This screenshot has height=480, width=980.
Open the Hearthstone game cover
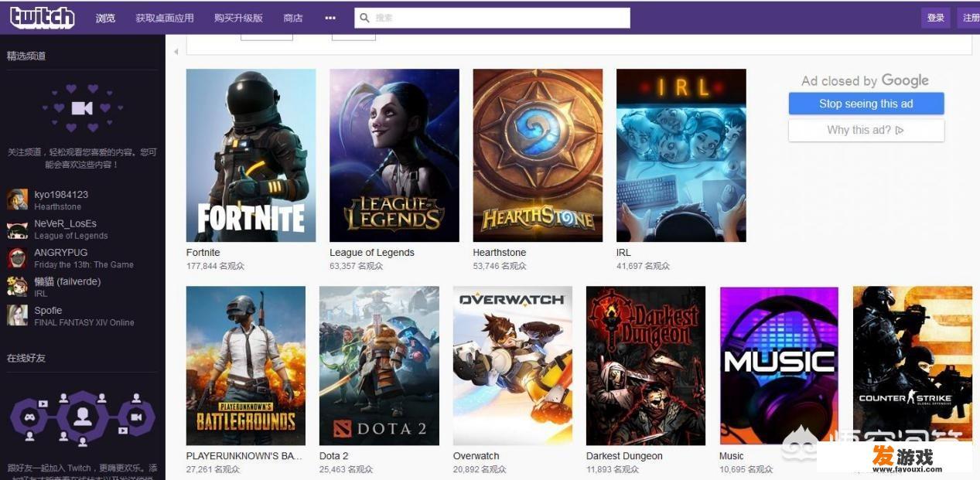[538, 155]
